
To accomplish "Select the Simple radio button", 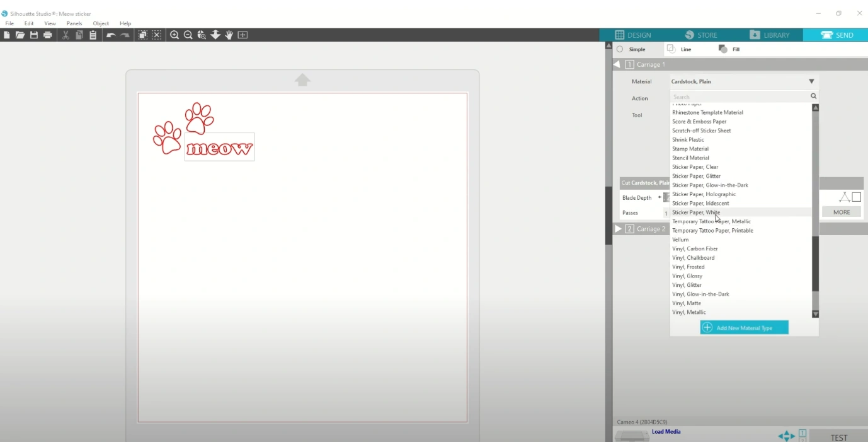I will [620, 49].
